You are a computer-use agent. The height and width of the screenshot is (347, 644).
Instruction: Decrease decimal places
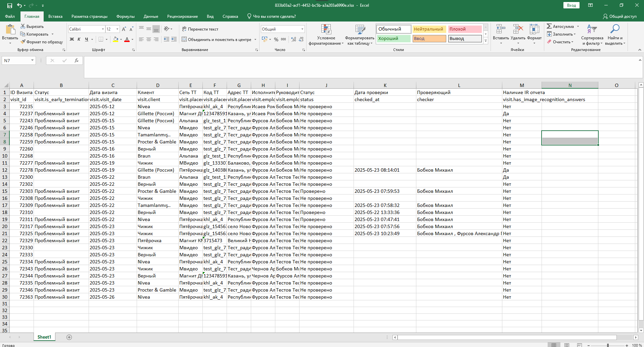[301, 39]
